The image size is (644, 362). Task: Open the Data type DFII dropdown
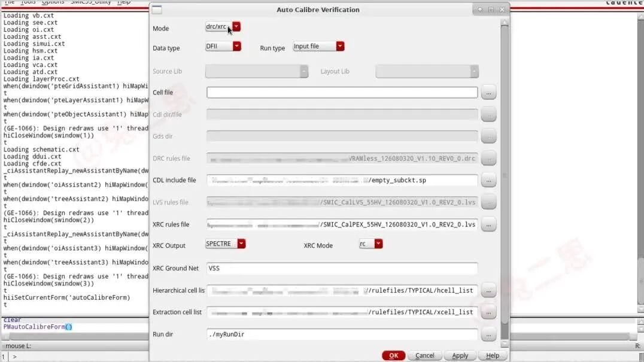tap(223, 47)
